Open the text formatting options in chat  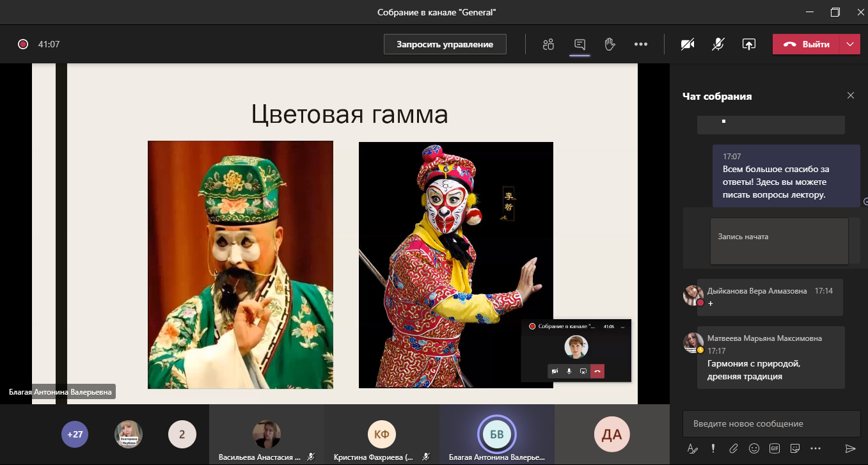point(692,448)
